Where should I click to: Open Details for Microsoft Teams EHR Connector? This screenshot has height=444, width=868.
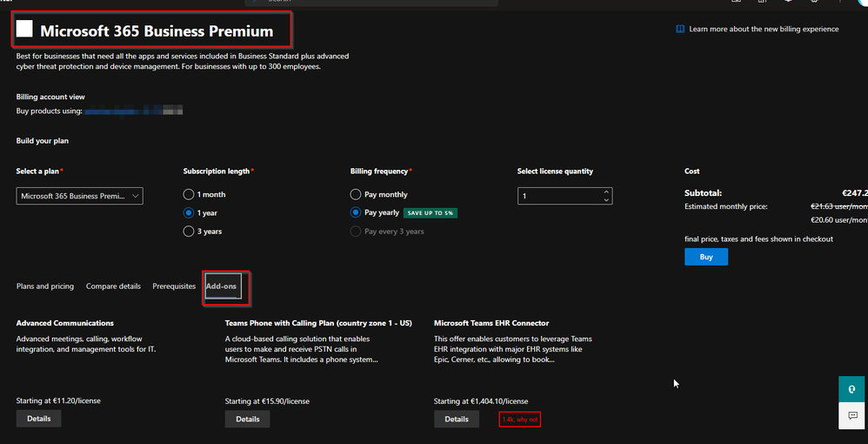coord(456,419)
